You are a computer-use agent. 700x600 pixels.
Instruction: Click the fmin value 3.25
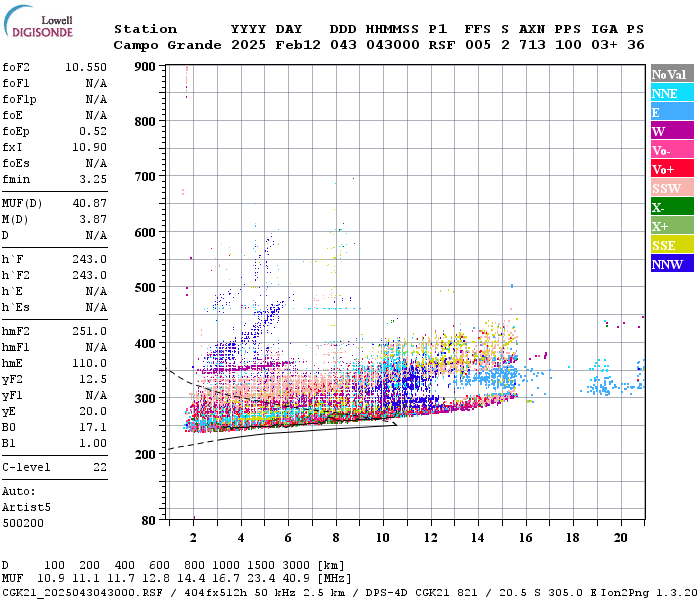click(93, 179)
